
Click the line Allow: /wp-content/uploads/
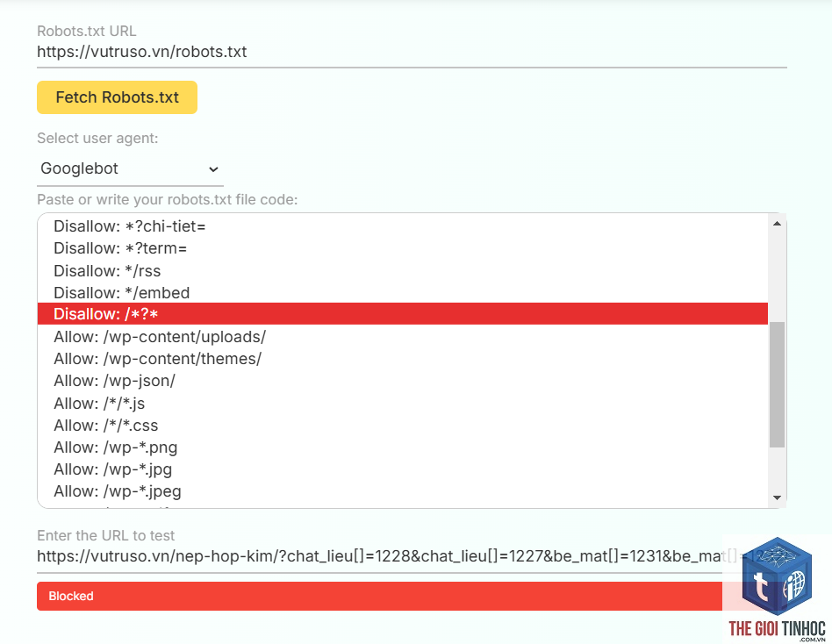click(x=160, y=337)
